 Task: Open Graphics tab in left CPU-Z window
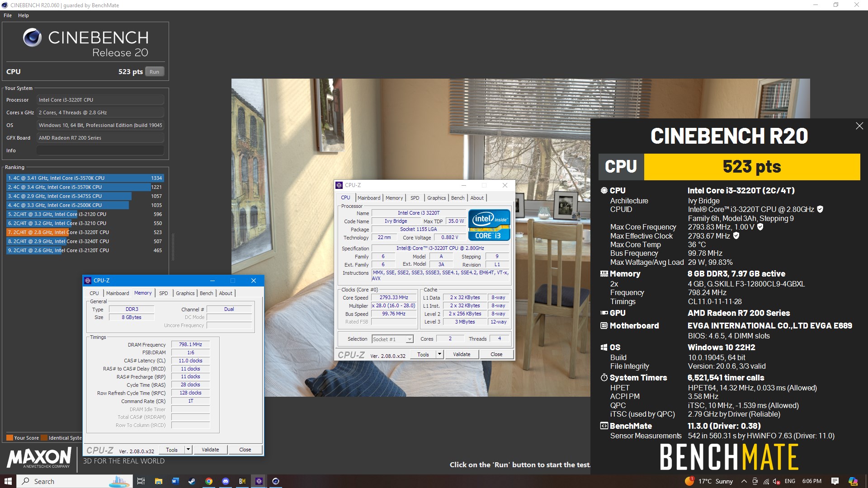[x=185, y=293]
